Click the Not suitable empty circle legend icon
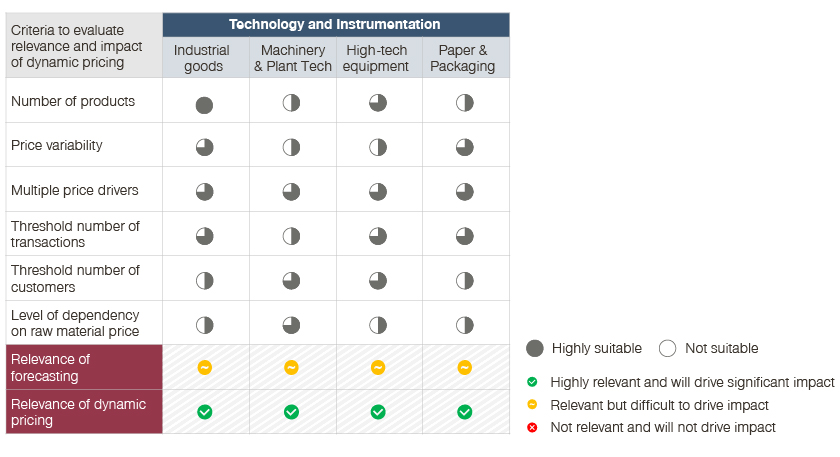Image resolution: width=840 pixels, height=457 pixels. tap(668, 348)
